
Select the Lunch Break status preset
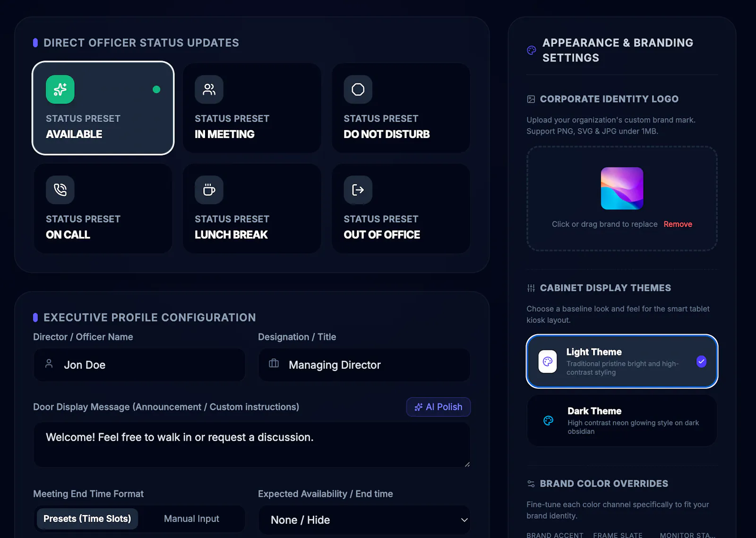[x=252, y=208]
